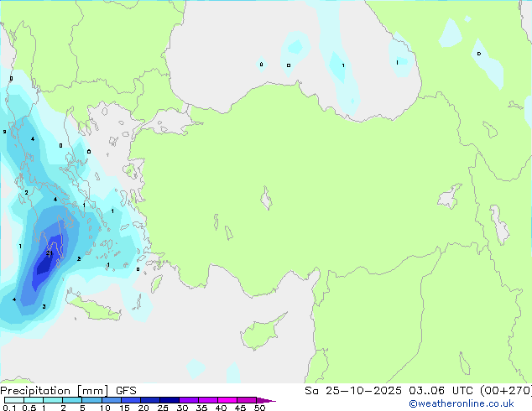
Task: Click the '0.5' legend label
Action: 29,408
